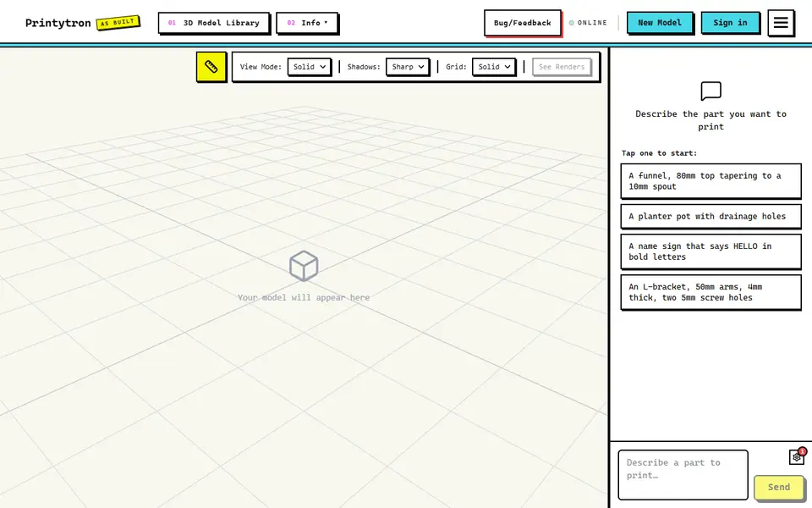Expand the Info menu
Image resolution: width=812 pixels, height=508 pixels.
click(x=307, y=23)
